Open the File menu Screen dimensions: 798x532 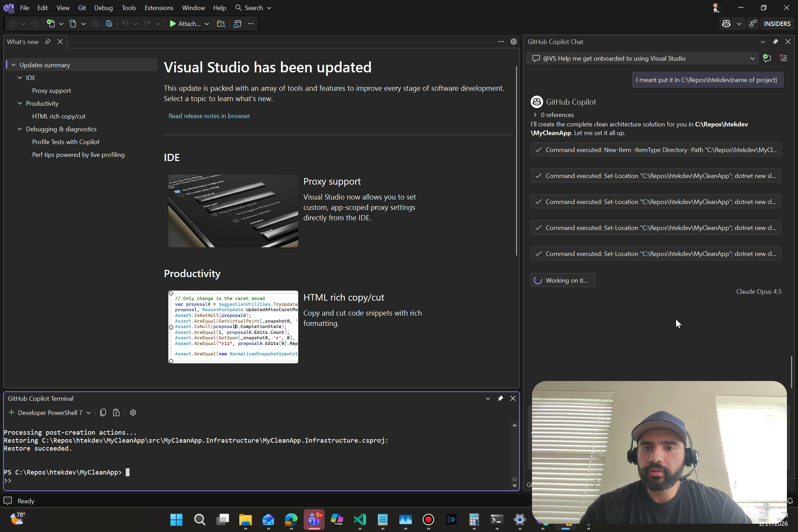pos(25,8)
